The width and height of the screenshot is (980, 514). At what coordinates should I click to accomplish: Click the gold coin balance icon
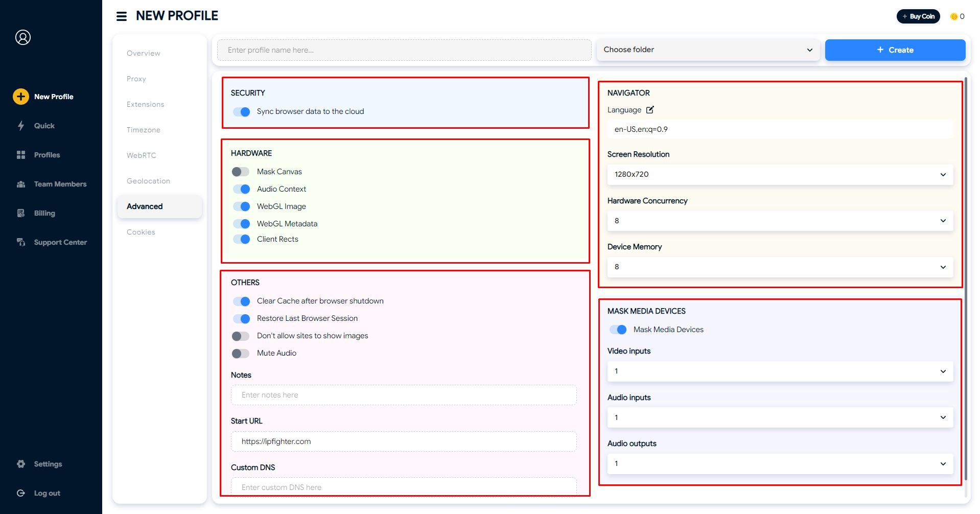[953, 16]
